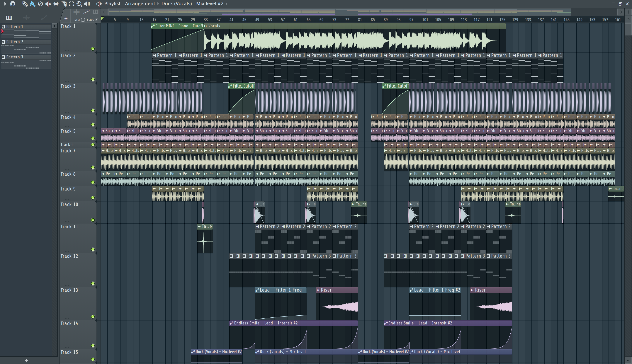Open the first Riser clip menu
Image resolution: width=632 pixels, height=364 pixels.
[x=318, y=290]
